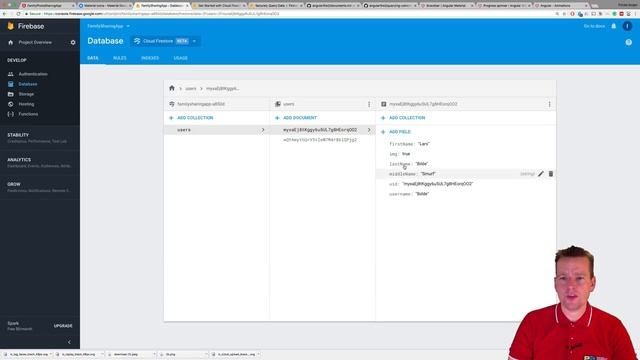The height and width of the screenshot is (360, 640).
Task: Click the root database header icon
Action: 172,104
